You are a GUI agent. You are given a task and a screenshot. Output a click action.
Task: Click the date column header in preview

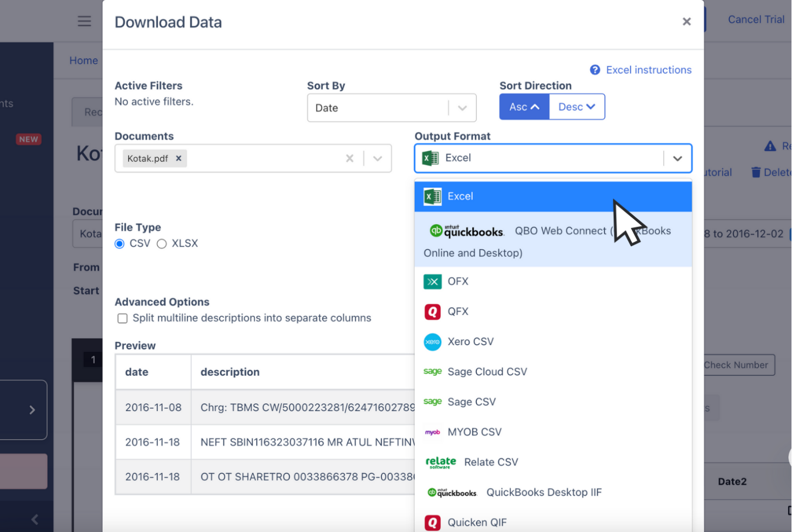(153, 372)
